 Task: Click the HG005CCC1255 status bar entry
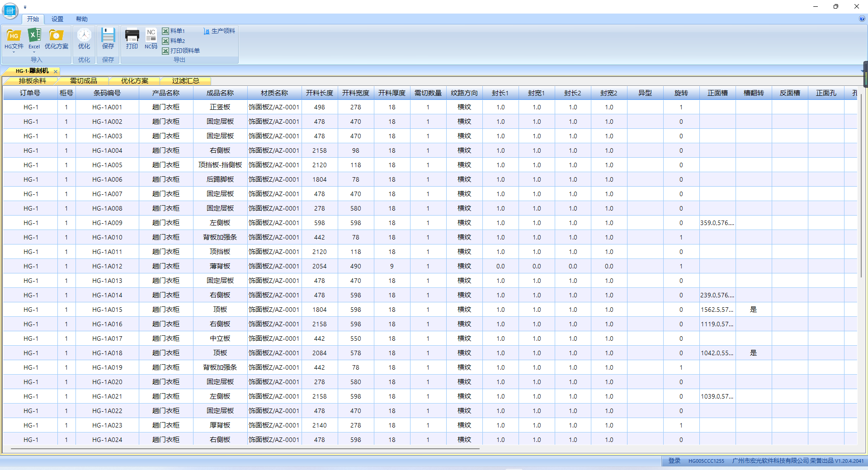coord(706,461)
